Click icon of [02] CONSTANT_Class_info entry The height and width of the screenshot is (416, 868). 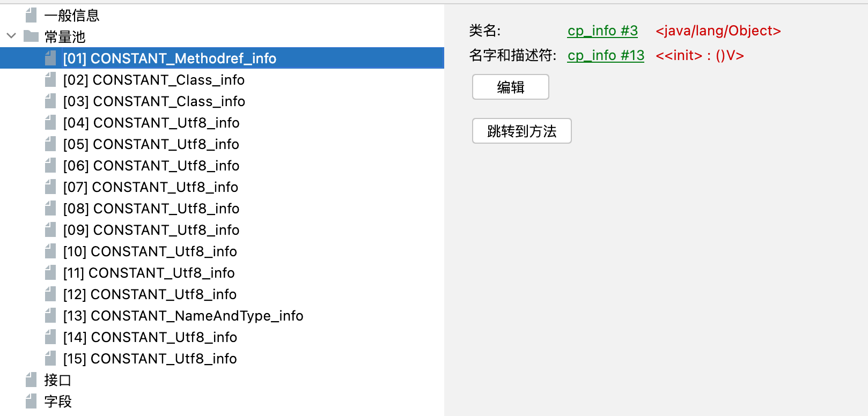[x=50, y=79]
